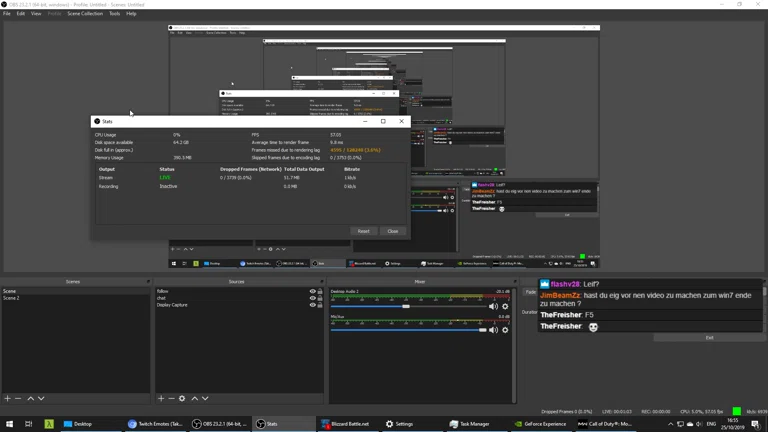The height and width of the screenshot is (432, 768).
Task: Mute the Mic/Aux speaker icon
Action: point(493,330)
